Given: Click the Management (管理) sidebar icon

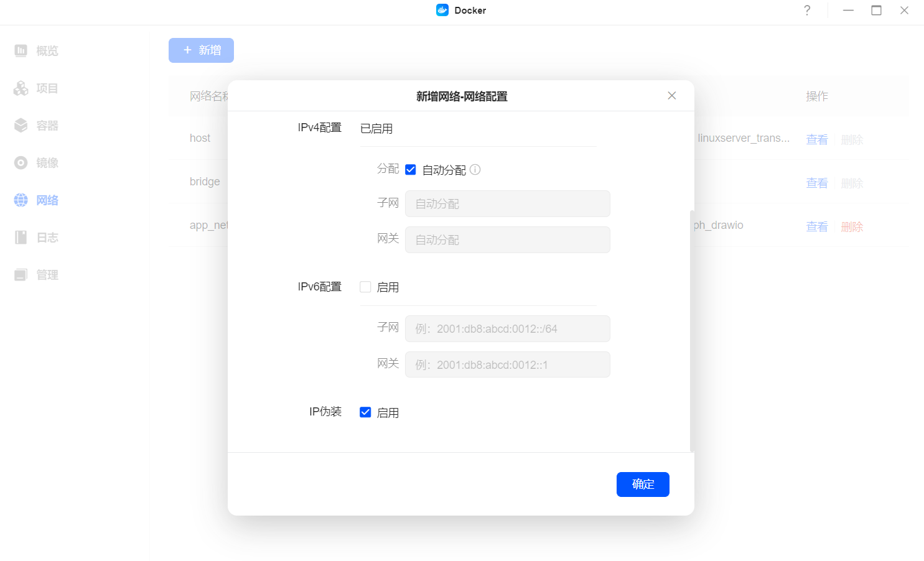Looking at the screenshot, I should pyautogui.click(x=21, y=275).
